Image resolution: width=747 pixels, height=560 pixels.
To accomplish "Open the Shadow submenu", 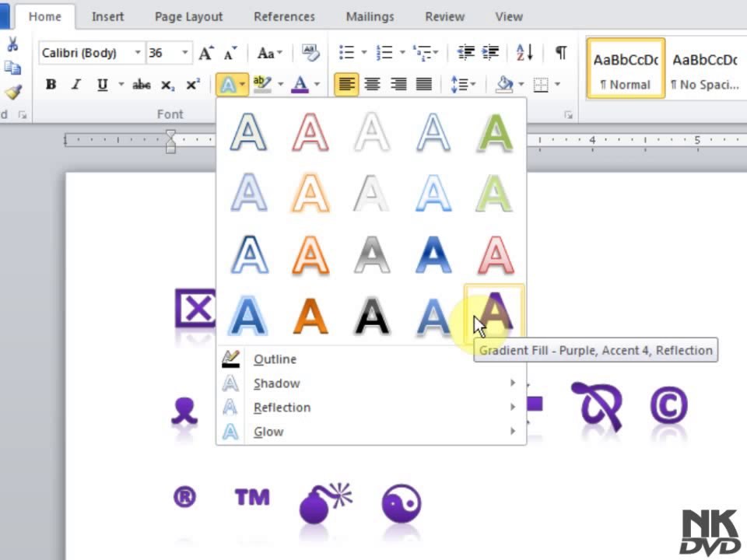I will (x=372, y=383).
